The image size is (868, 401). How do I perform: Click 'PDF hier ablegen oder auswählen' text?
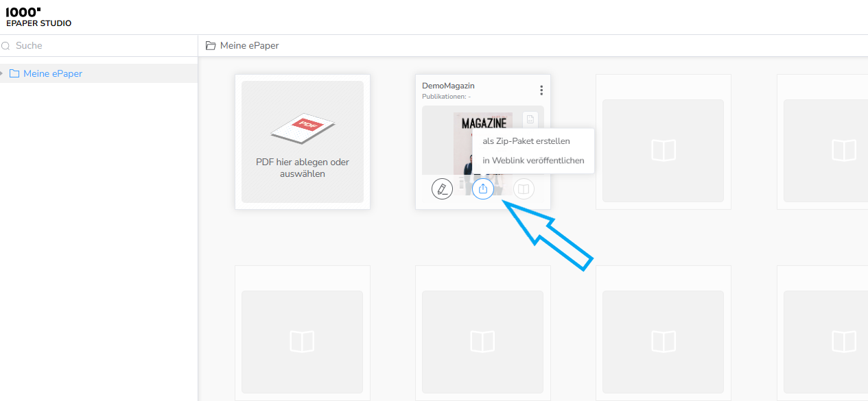[x=303, y=168]
